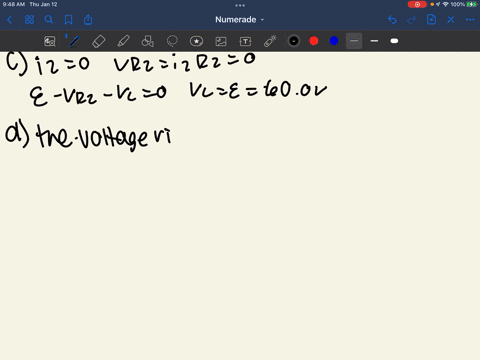The width and height of the screenshot is (480, 360).
Task: Select the Shapes tool
Action: click(x=148, y=41)
